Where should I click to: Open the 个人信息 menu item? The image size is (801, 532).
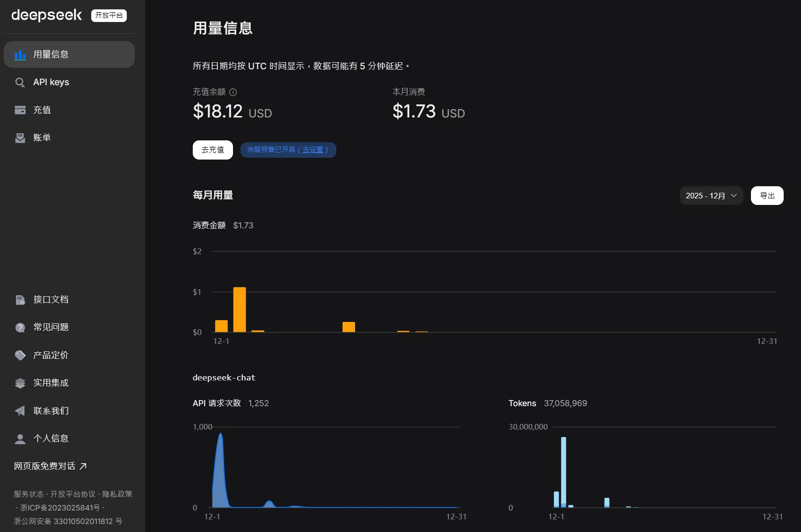[51, 438]
